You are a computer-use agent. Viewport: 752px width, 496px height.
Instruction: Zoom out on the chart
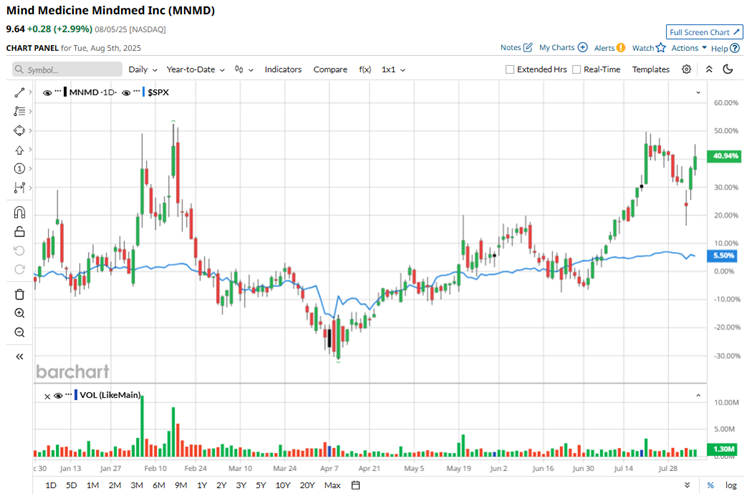[19, 332]
